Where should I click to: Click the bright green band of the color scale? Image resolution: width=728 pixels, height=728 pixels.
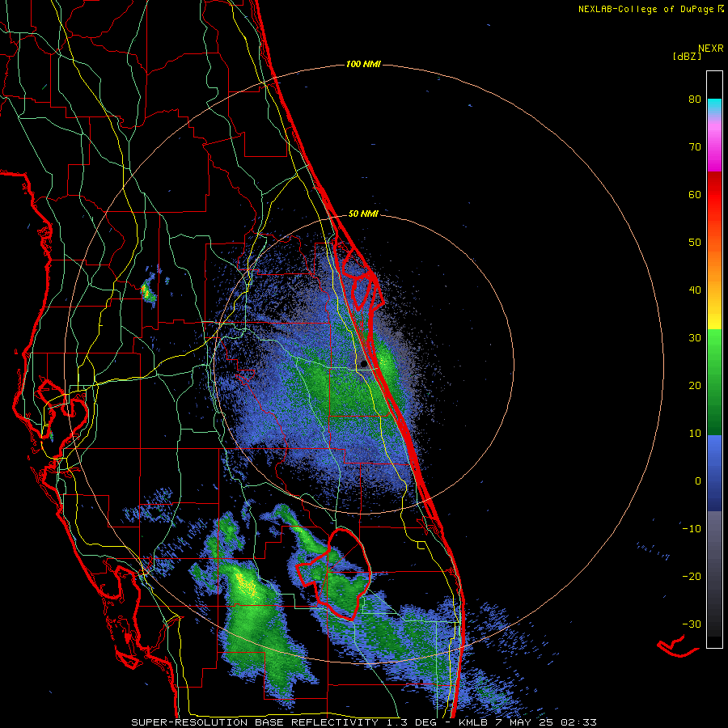pyautogui.click(x=714, y=353)
